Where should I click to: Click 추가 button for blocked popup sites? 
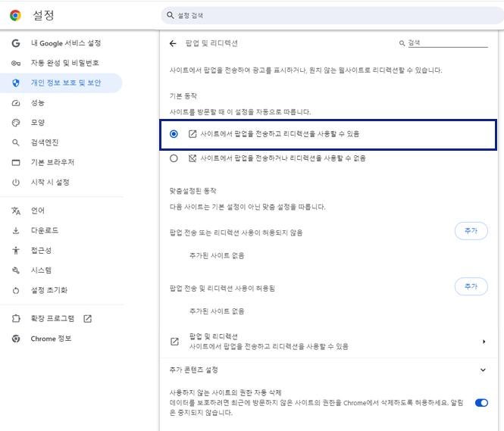471,231
